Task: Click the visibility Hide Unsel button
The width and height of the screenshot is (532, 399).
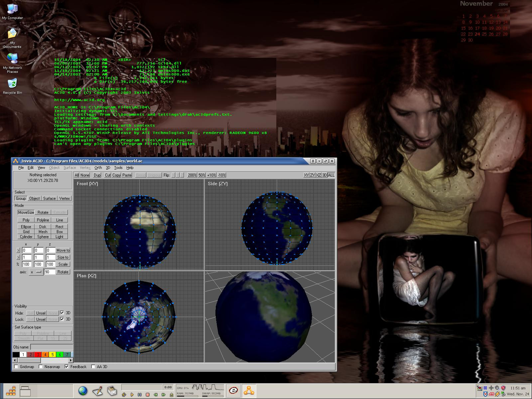Action: (x=41, y=313)
